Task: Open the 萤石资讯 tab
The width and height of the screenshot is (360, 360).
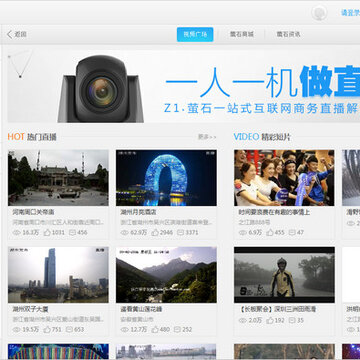Action: coord(288,34)
